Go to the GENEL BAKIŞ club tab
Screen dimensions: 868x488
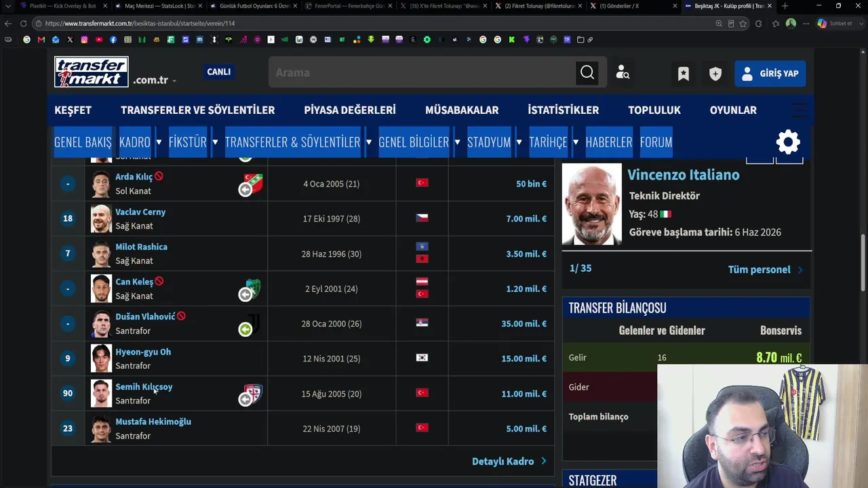pos(83,142)
